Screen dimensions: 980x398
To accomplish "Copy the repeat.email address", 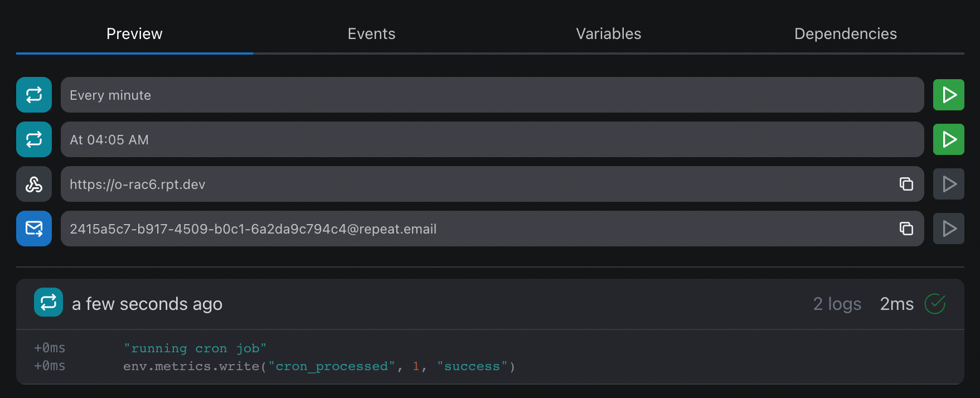I will pos(906,229).
